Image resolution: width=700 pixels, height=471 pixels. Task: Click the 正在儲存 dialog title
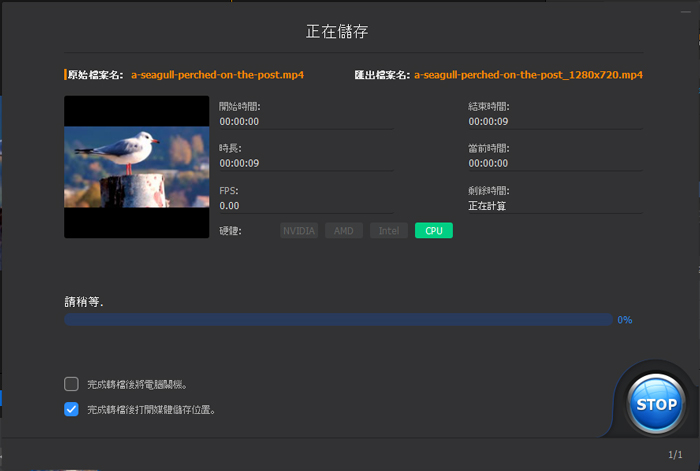pos(337,31)
